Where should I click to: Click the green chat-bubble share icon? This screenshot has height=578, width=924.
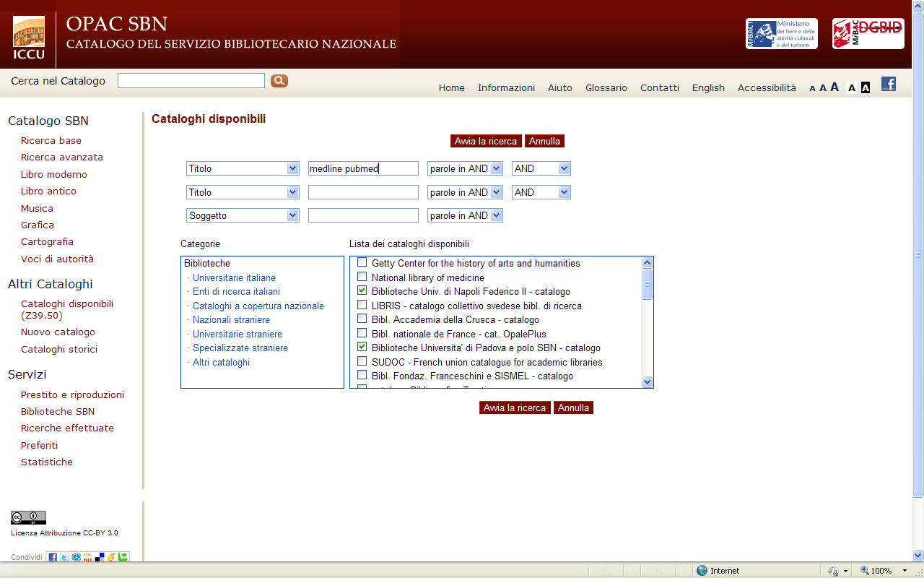123,557
